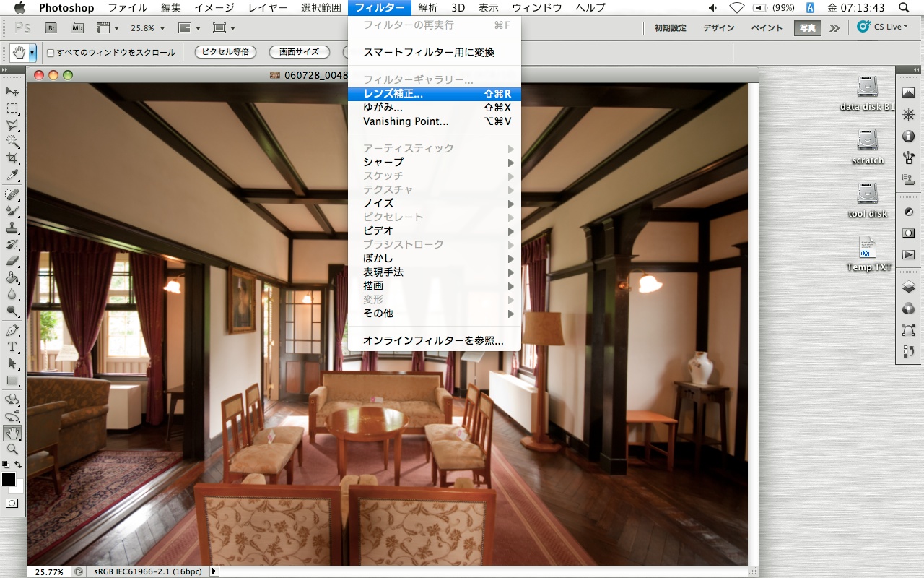
Task: Select the Move tool
Action: pyautogui.click(x=12, y=92)
